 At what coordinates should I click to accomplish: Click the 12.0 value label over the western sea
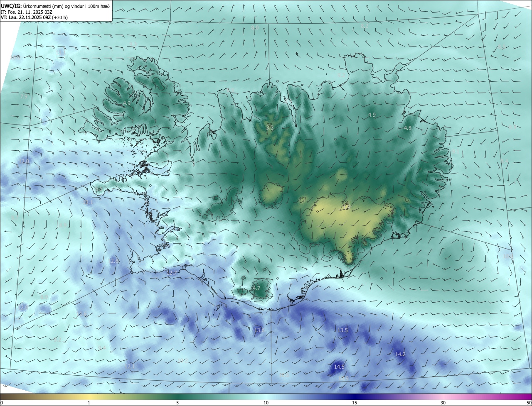coord(25,161)
